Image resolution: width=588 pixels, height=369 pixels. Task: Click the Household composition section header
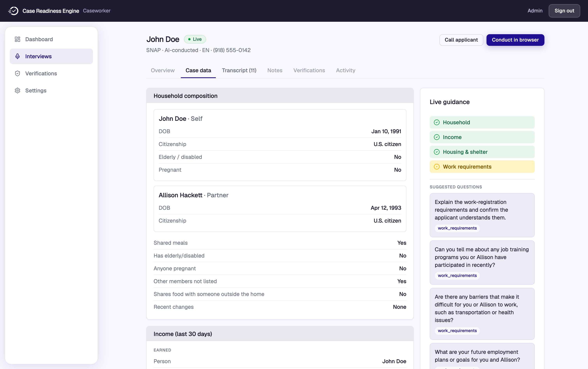coord(280,96)
